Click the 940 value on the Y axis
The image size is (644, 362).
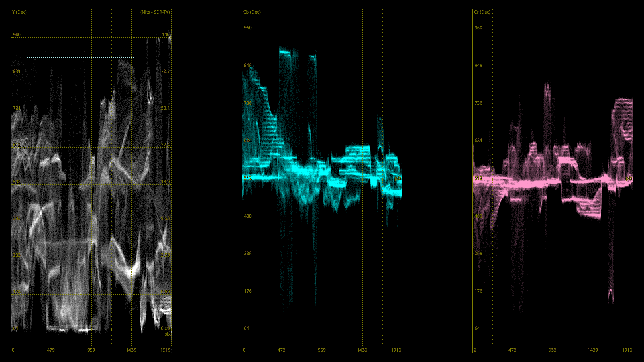(x=16, y=34)
